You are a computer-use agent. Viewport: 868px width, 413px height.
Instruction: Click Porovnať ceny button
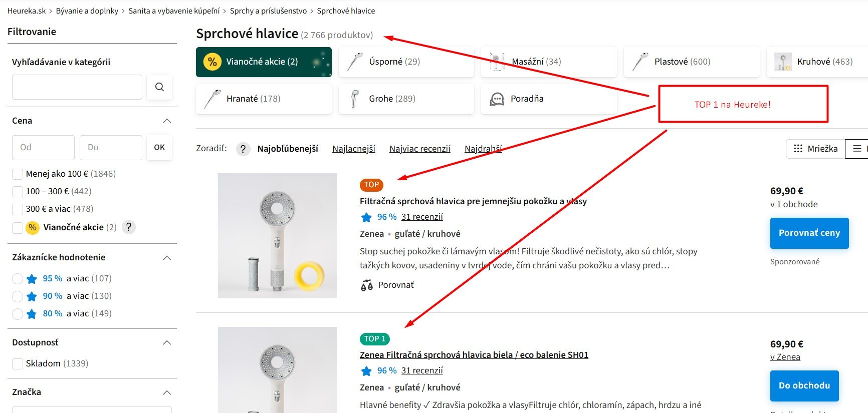(809, 233)
